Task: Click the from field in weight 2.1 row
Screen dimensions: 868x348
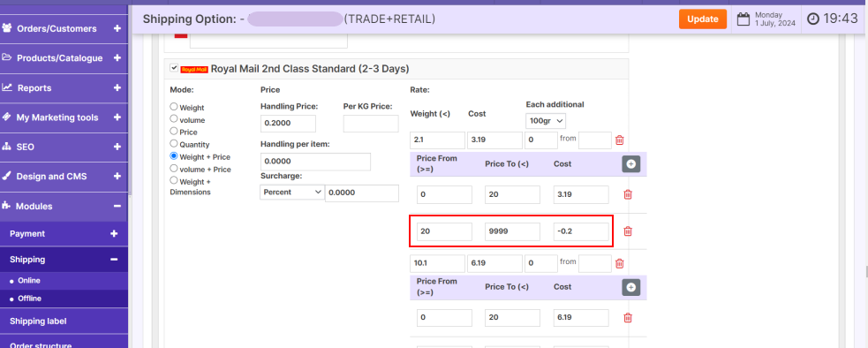Action: tap(595, 140)
